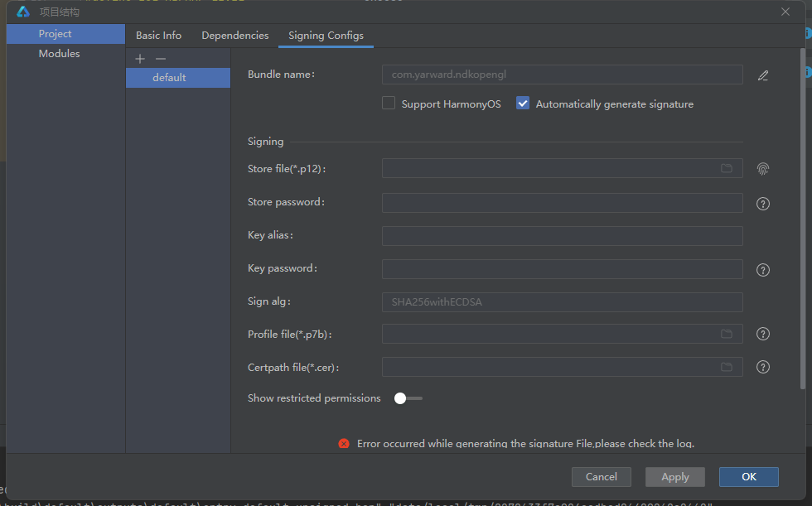This screenshot has width=812, height=506.
Task: Enable the Support HarmonyOS checkbox
Action: tap(389, 104)
